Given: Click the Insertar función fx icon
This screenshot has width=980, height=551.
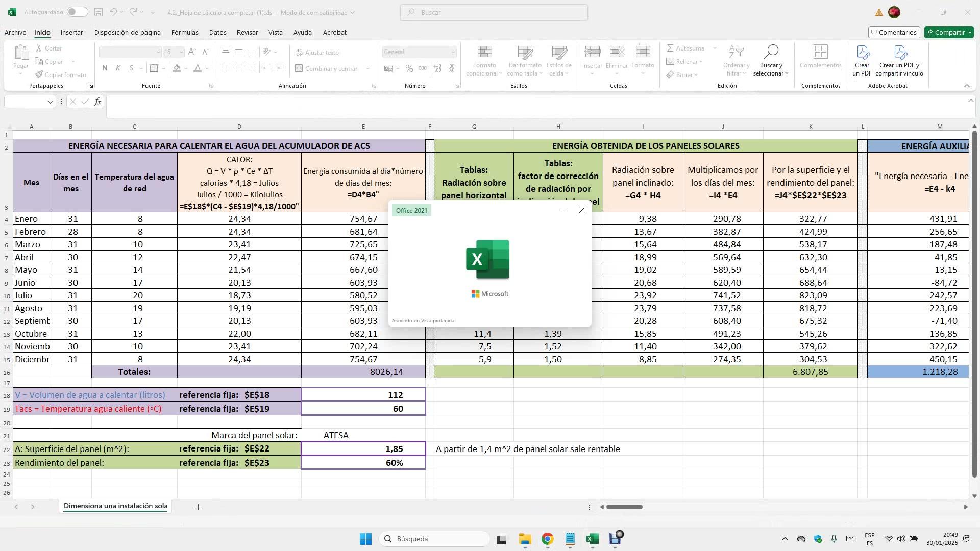Looking at the screenshot, I should click(x=97, y=102).
